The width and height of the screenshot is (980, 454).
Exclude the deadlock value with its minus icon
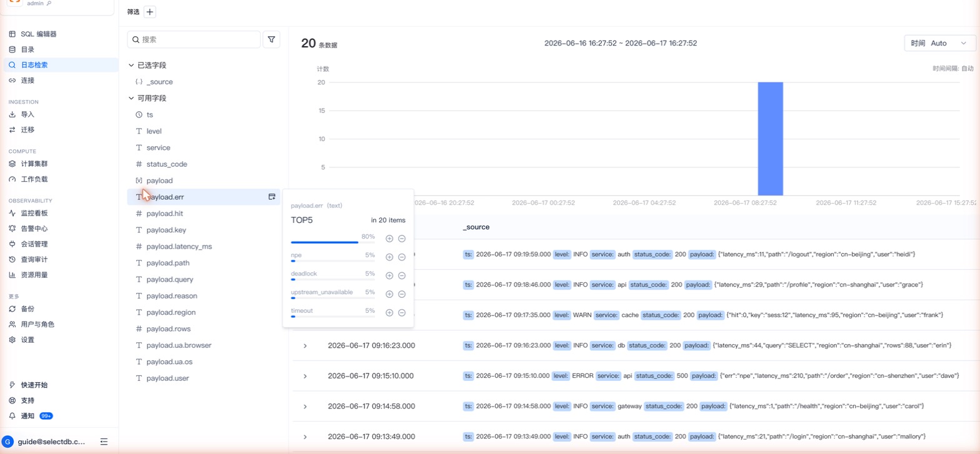pyautogui.click(x=402, y=275)
